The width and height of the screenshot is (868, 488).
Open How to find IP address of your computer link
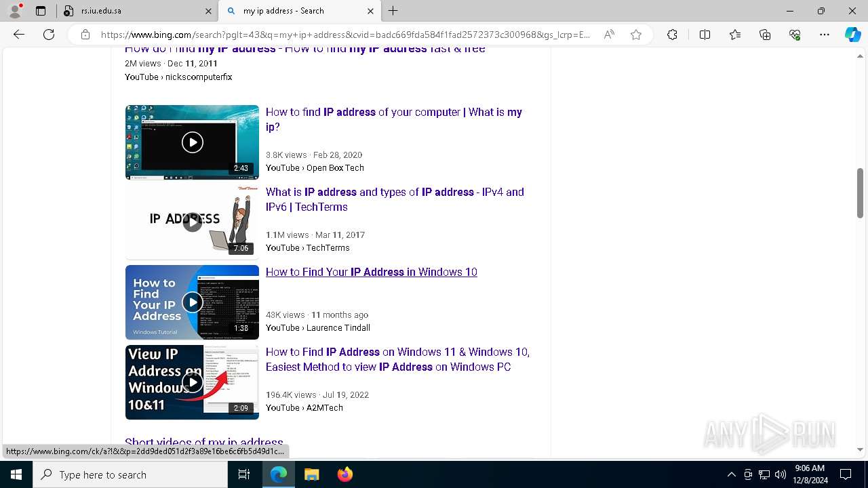tap(394, 119)
